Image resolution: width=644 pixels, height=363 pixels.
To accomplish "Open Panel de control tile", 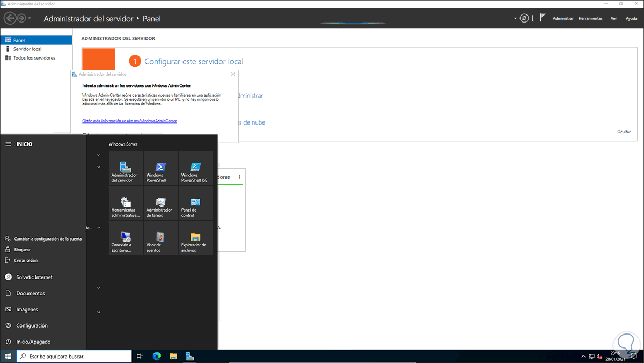I will [195, 203].
